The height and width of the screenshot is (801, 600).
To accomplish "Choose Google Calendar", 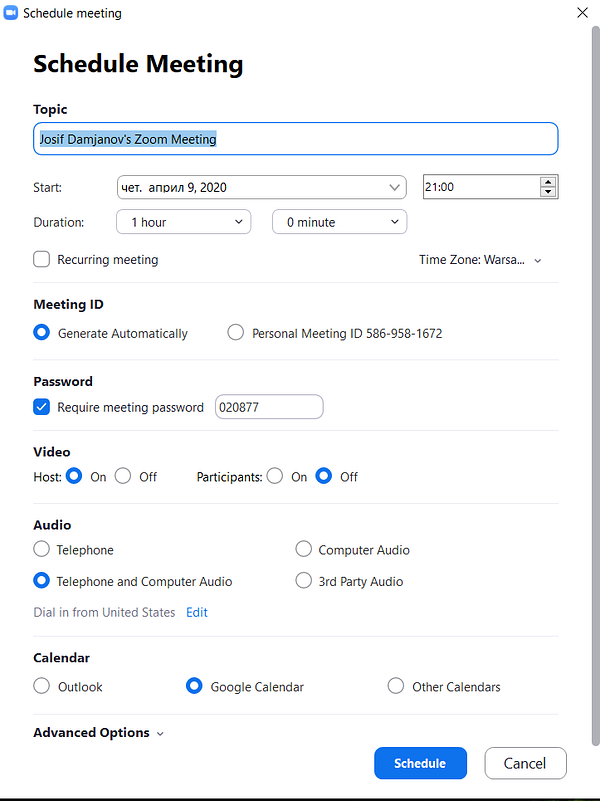I will pos(194,686).
